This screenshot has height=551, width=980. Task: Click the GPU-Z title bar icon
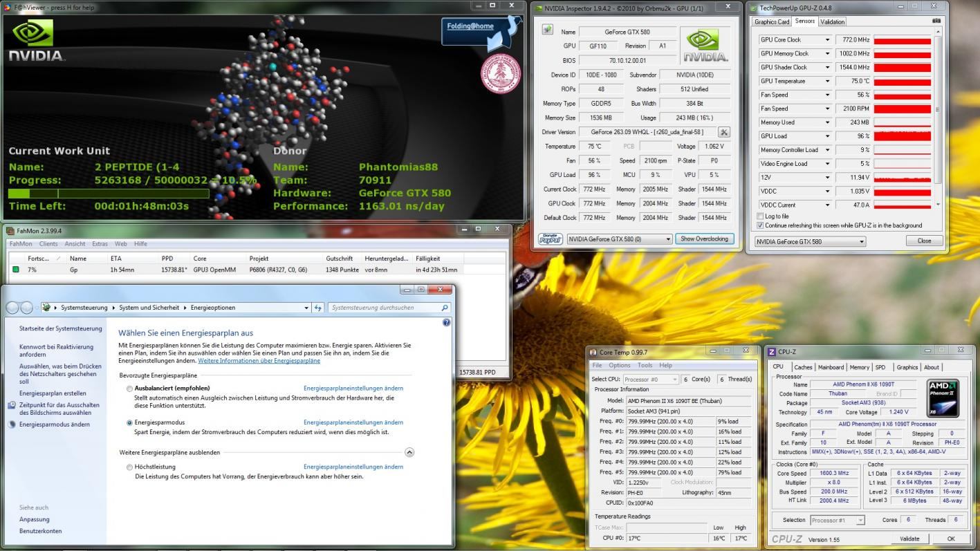click(x=753, y=8)
